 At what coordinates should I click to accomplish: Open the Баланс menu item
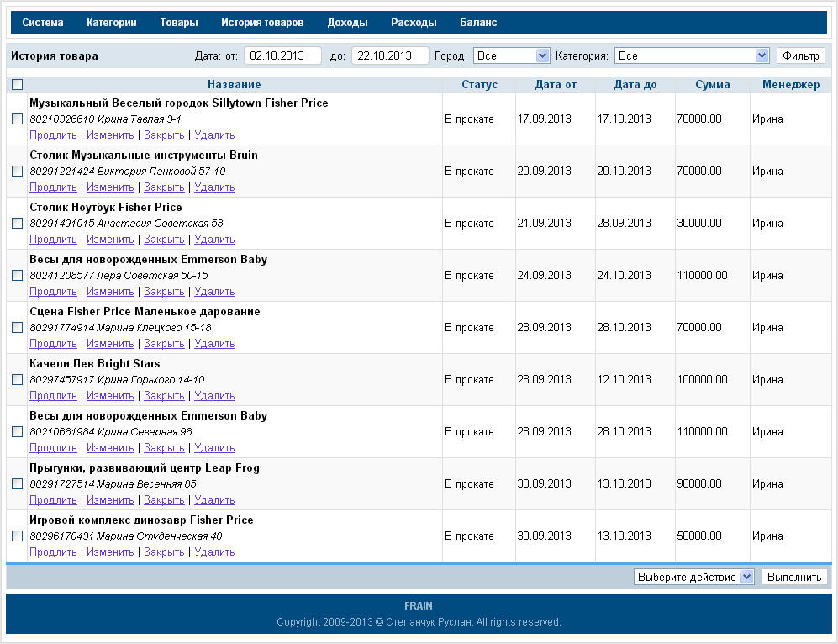478,23
